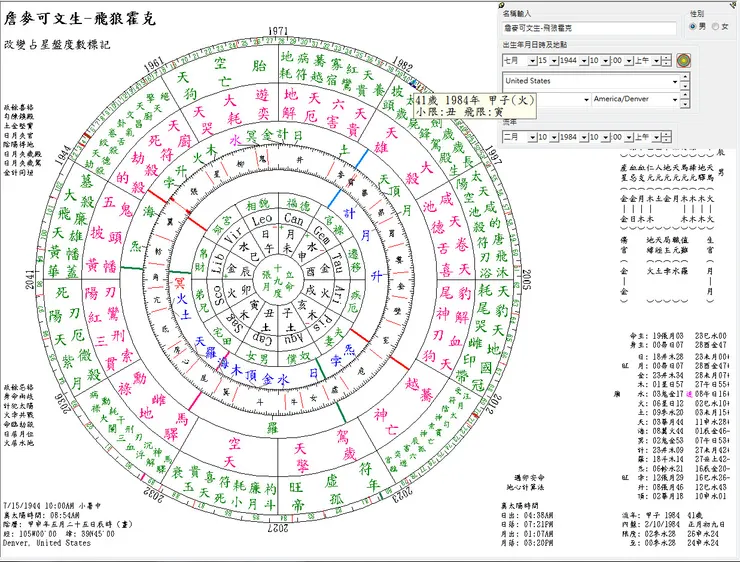Screen dimensions: 740x562
Task: Click the 2041 year label on chart left
Action: coord(30,279)
